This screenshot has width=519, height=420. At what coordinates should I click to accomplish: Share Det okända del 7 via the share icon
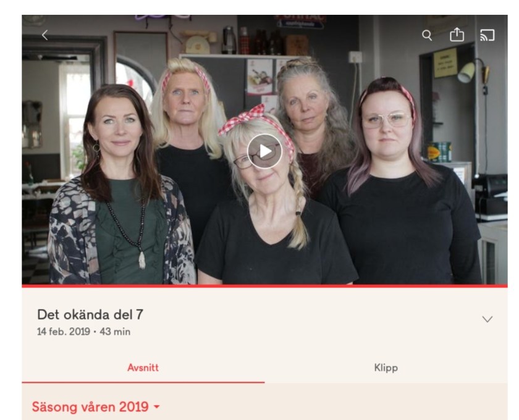click(457, 35)
